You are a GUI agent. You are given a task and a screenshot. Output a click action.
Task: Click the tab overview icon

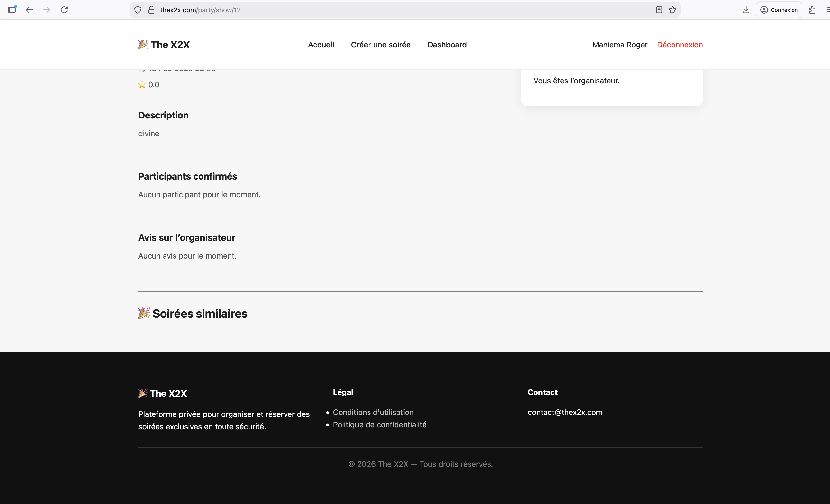coord(12,9)
